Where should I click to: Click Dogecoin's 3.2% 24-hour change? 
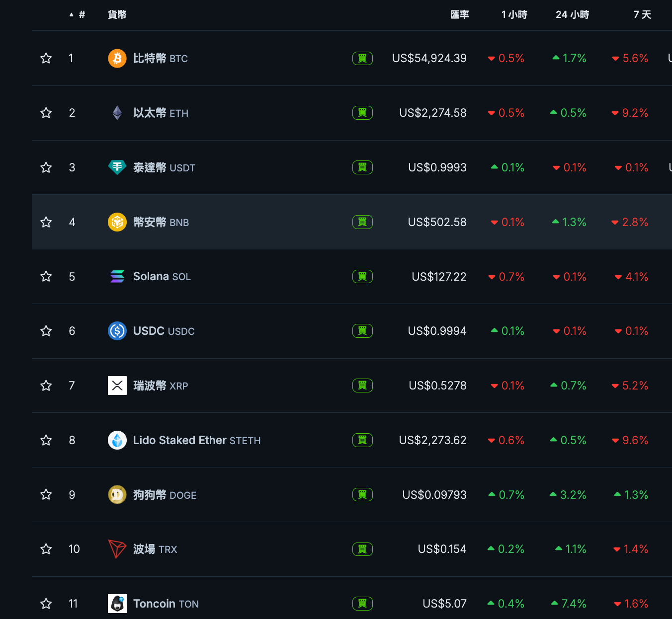coord(568,495)
